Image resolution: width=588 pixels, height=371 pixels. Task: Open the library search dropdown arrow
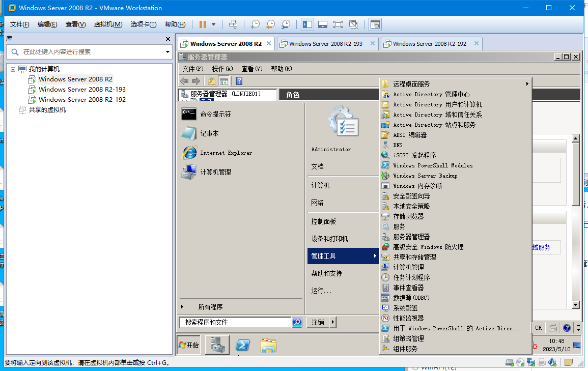(167, 52)
